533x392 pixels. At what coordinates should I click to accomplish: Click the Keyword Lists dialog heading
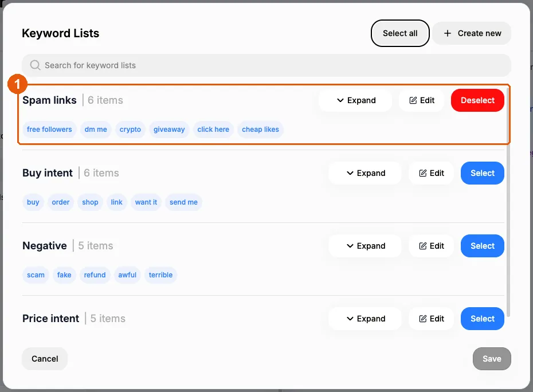tap(61, 33)
